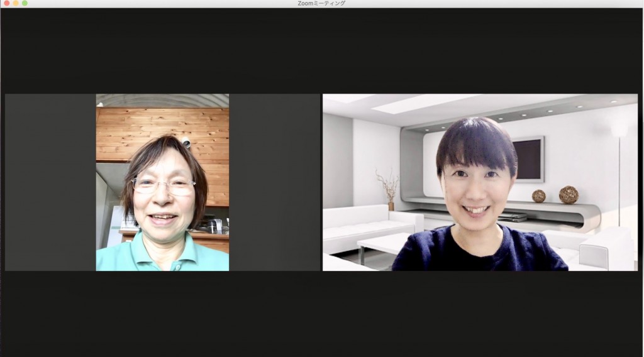The height and width of the screenshot is (357, 644).
Task: Select the video tile of the participant with glasses
Action: pos(162,182)
